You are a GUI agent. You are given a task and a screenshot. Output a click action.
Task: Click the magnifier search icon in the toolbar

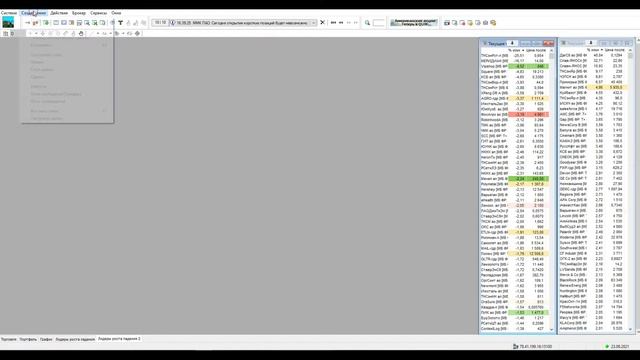click(x=367, y=23)
